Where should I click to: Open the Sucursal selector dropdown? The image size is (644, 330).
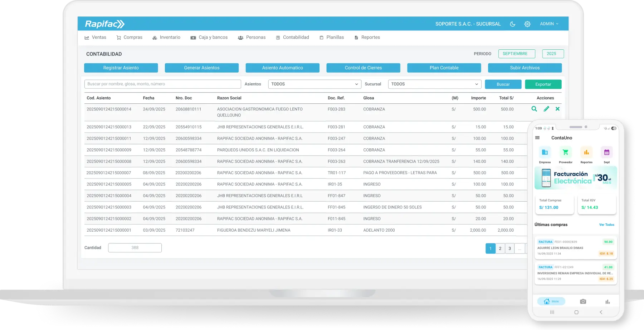tap(434, 84)
